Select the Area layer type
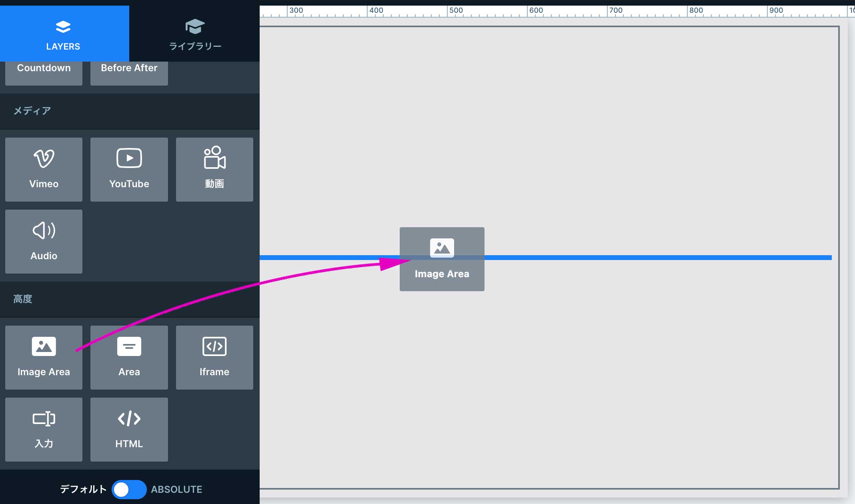 (129, 357)
